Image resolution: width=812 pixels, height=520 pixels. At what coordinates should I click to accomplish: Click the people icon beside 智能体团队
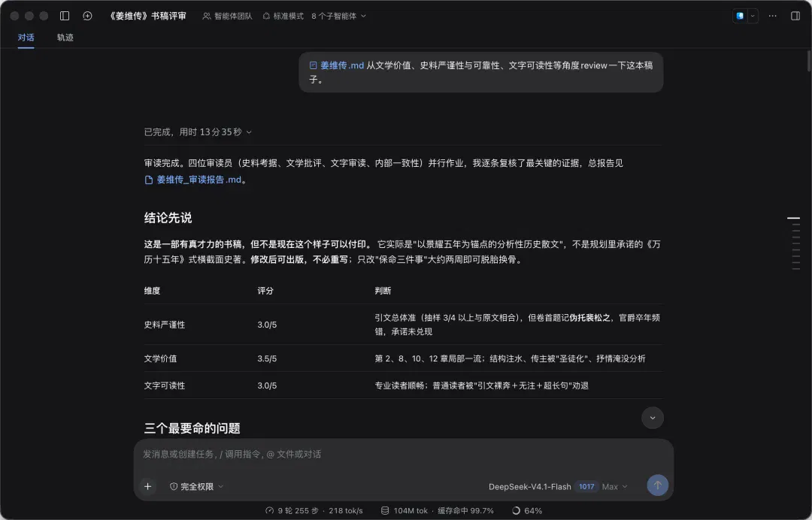[x=206, y=16]
